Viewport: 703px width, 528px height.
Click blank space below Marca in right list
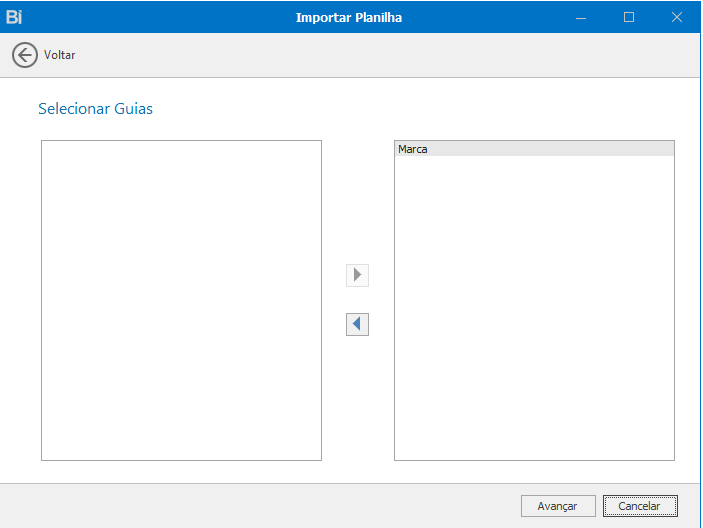[534, 310]
